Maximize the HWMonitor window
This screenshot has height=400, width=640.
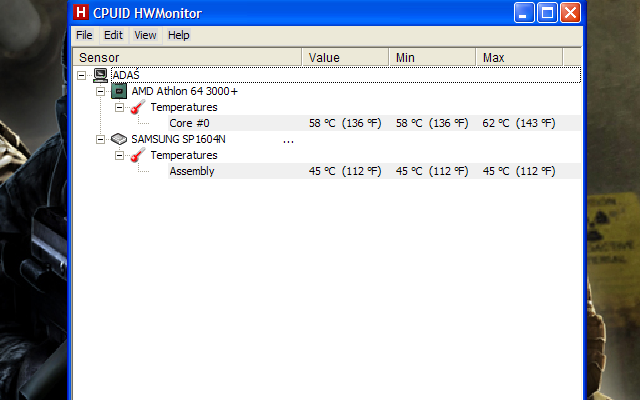547,13
